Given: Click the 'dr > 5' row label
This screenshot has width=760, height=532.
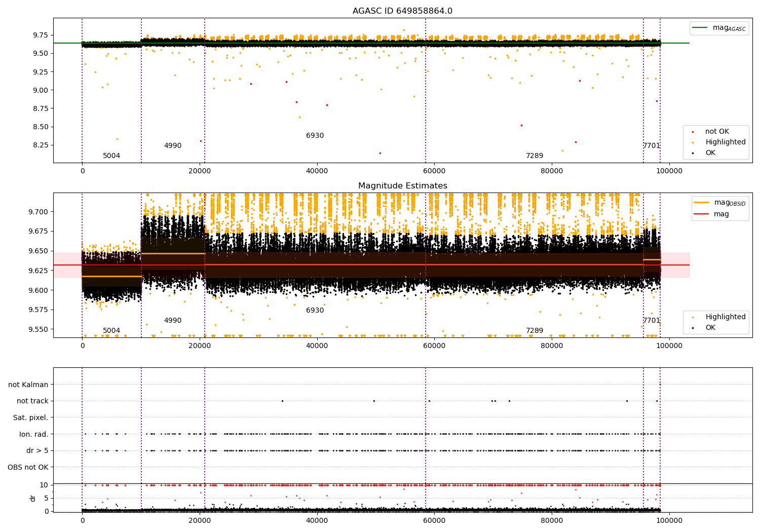Looking at the screenshot, I should point(37,451).
